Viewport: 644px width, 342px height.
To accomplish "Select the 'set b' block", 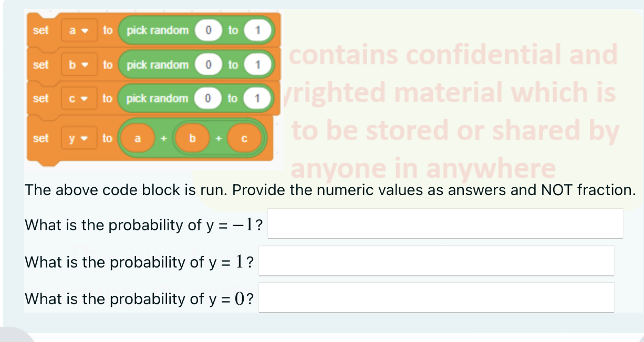I will coord(41,65).
